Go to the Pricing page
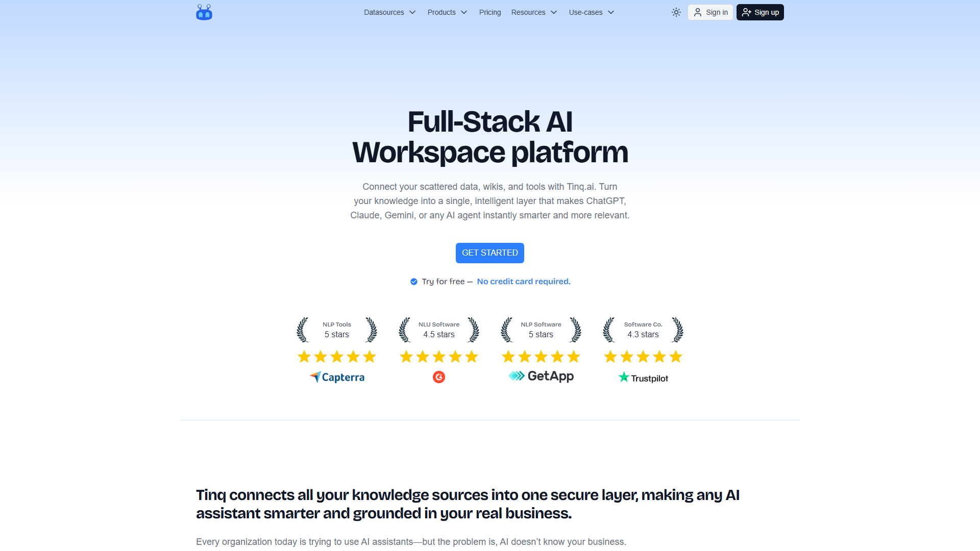 point(489,12)
